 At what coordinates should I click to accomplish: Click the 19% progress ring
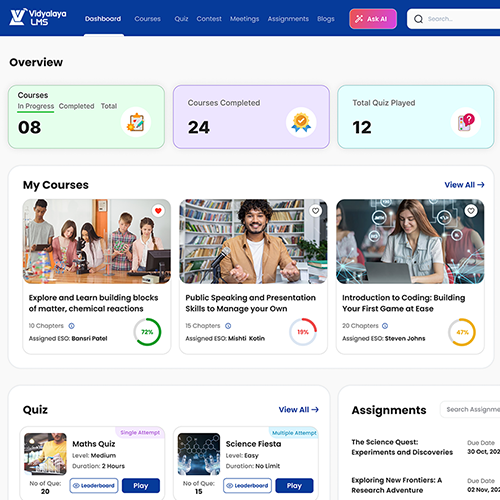pyautogui.click(x=303, y=332)
